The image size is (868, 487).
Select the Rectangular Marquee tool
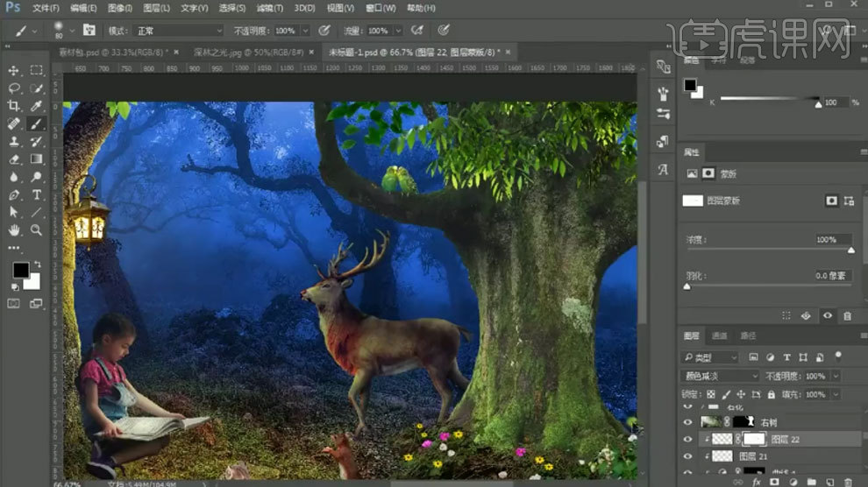pyautogui.click(x=37, y=70)
